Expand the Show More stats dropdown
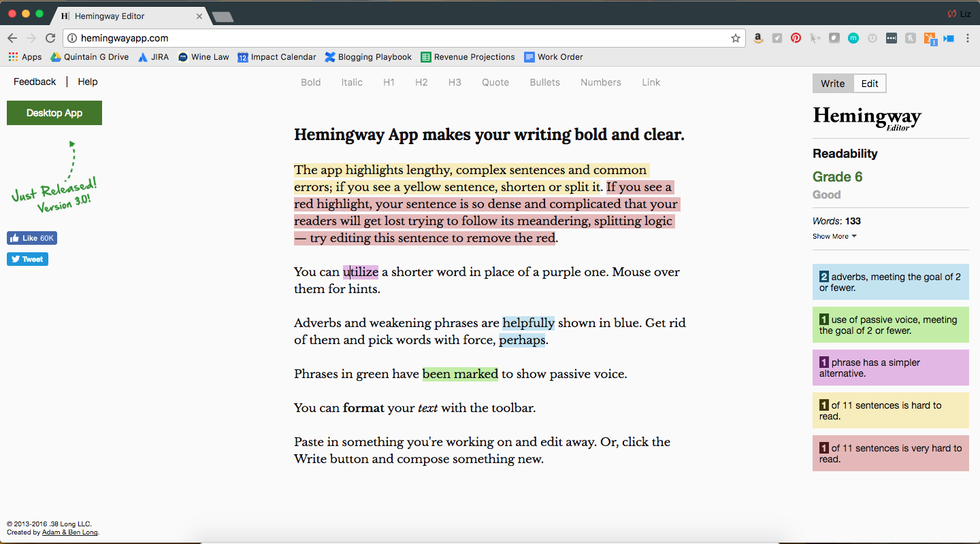 [x=834, y=237]
